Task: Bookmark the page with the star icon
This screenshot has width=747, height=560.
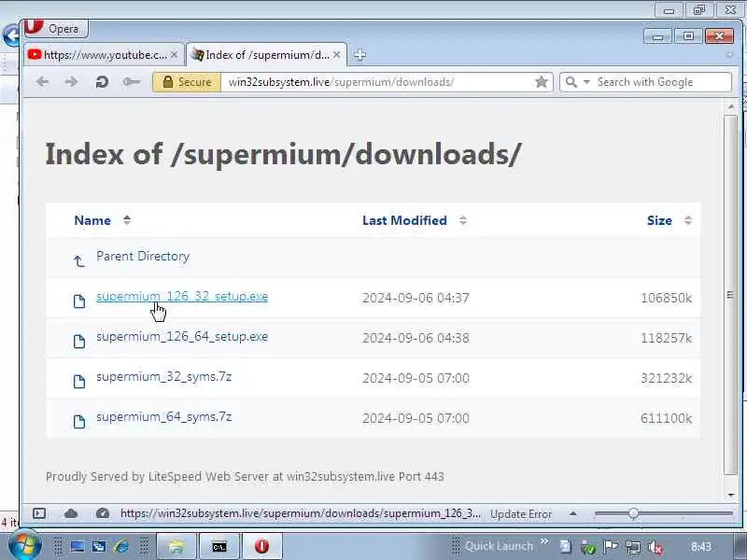Action: tap(542, 82)
